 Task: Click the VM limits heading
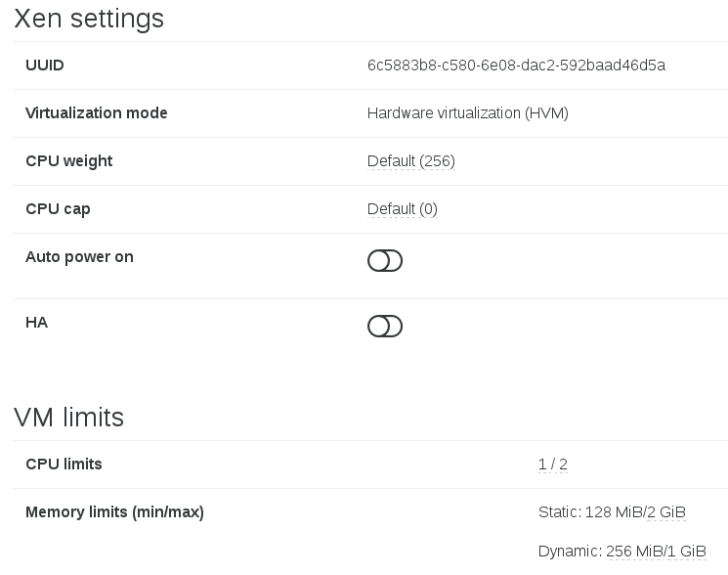point(68,417)
